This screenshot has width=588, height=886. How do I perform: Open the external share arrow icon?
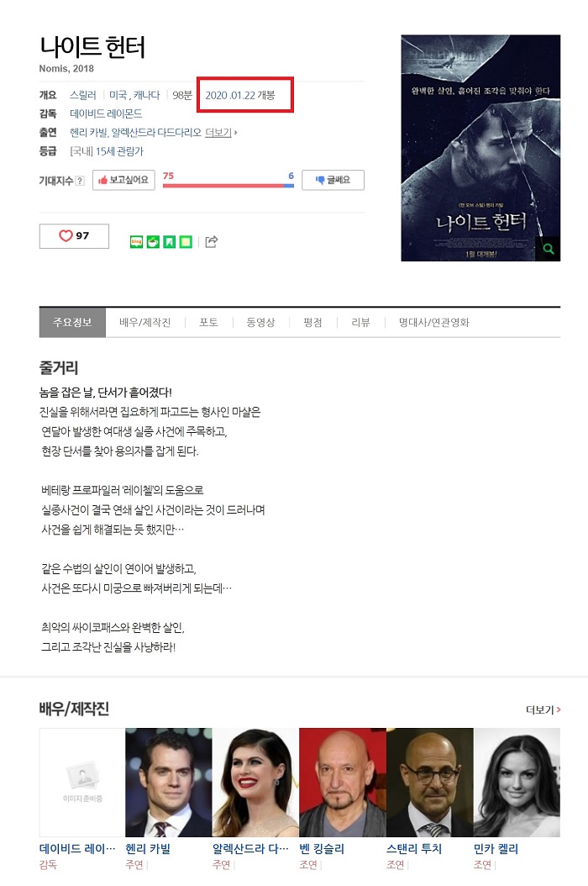click(211, 242)
